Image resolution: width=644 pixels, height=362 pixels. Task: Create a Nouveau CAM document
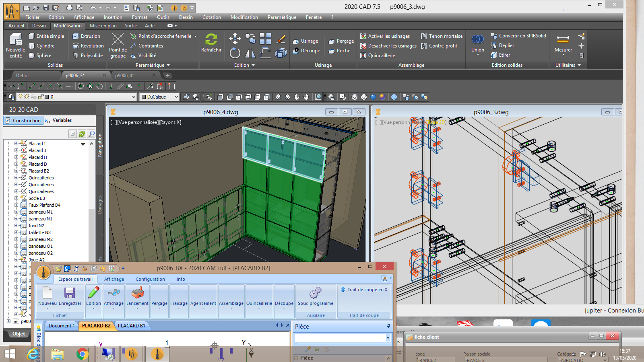pyautogui.click(x=47, y=298)
